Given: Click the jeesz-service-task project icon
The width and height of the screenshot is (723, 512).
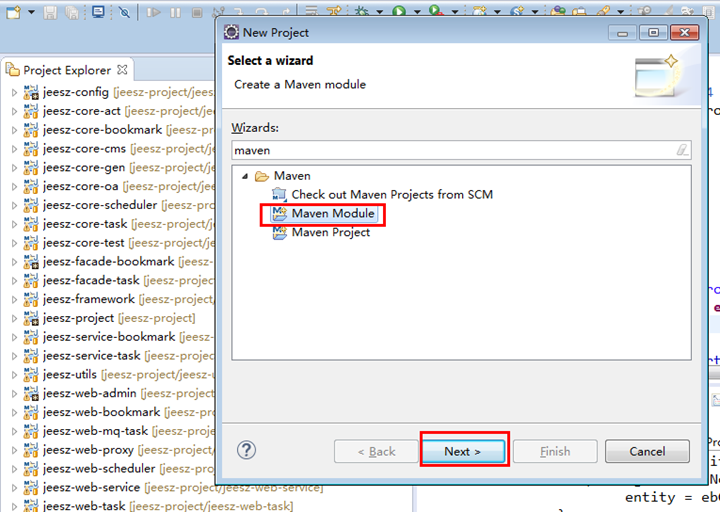Looking at the screenshot, I should tap(31, 356).
